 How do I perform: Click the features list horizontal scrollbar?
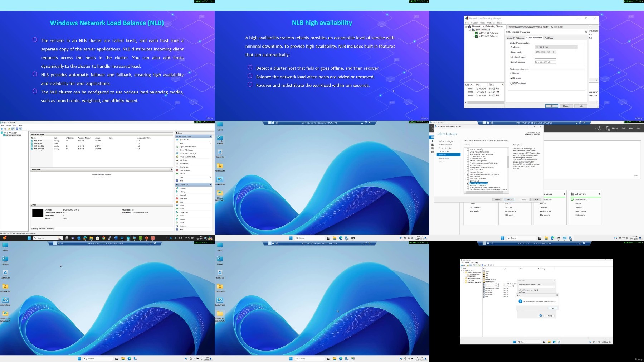coord(484,192)
